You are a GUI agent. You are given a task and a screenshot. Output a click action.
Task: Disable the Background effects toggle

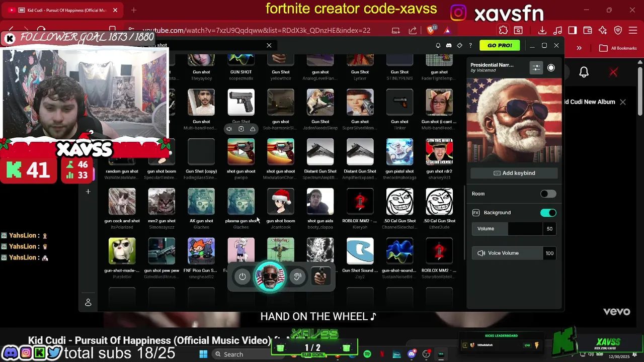tap(548, 213)
